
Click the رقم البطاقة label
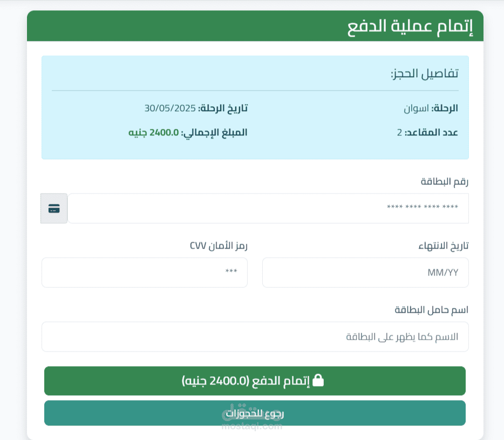tap(445, 182)
